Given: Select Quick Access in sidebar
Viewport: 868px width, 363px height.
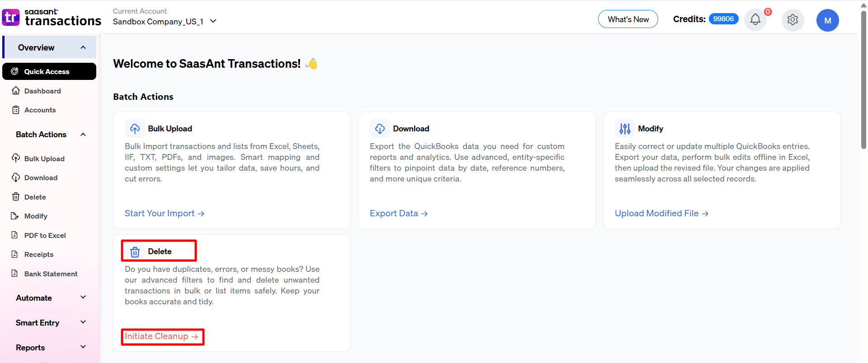Looking at the screenshot, I should [x=49, y=71].
